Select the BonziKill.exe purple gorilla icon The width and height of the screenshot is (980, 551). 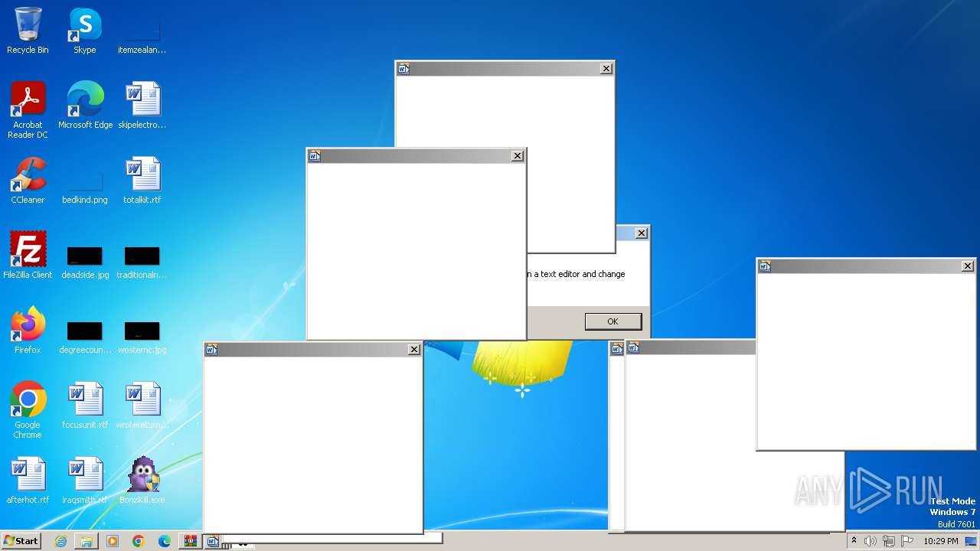click(142, 481)
